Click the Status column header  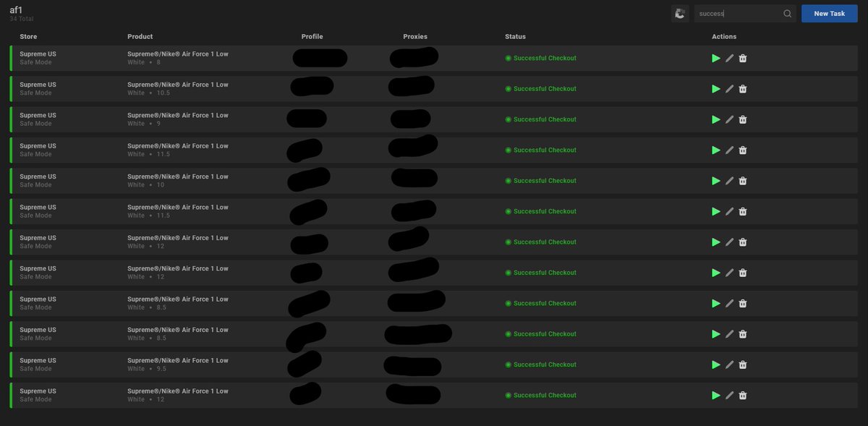tap(516, 37)
